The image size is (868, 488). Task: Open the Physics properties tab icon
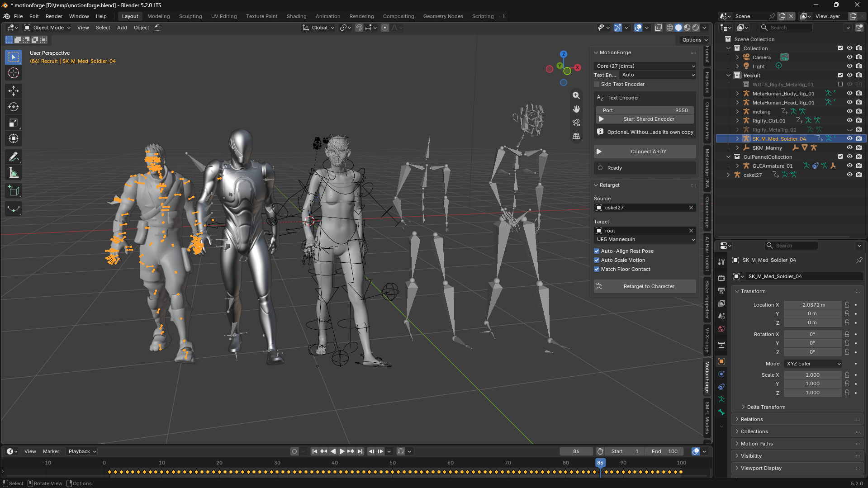[x=721, y=374]
